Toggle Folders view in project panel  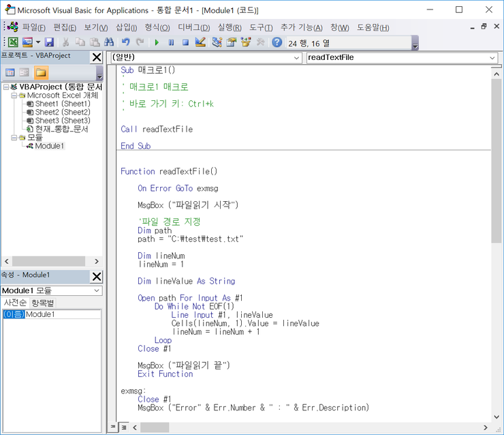41,72
